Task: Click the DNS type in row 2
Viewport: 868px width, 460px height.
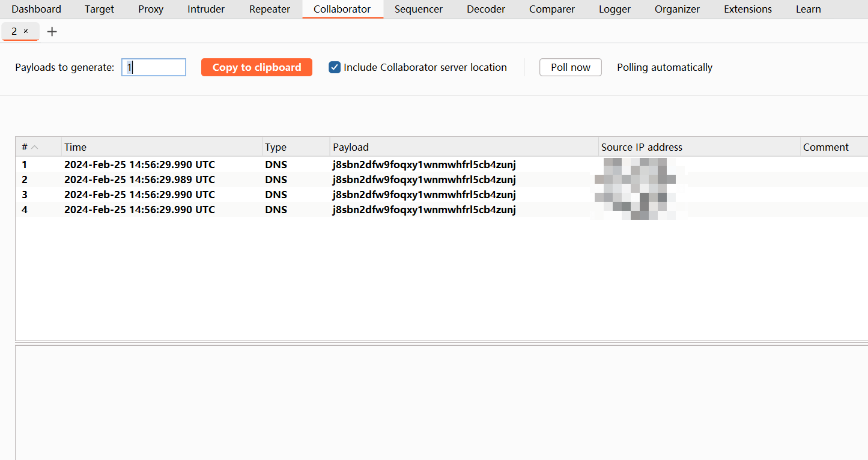Action: tap(276, 180)
